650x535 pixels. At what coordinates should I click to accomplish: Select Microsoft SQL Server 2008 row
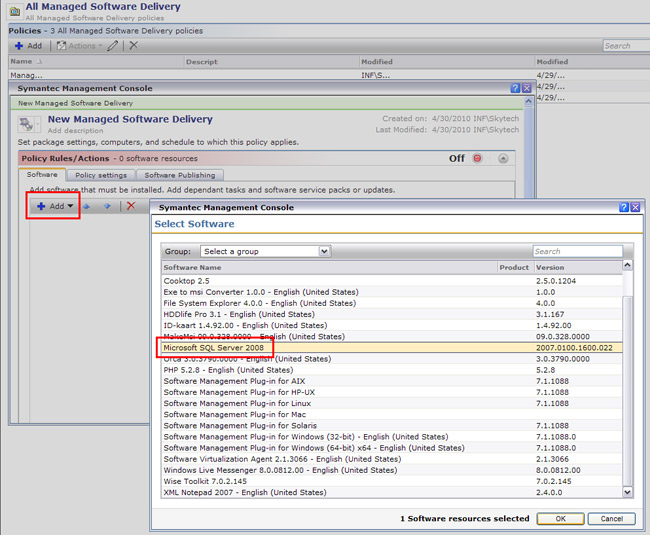tap(392, 348)
